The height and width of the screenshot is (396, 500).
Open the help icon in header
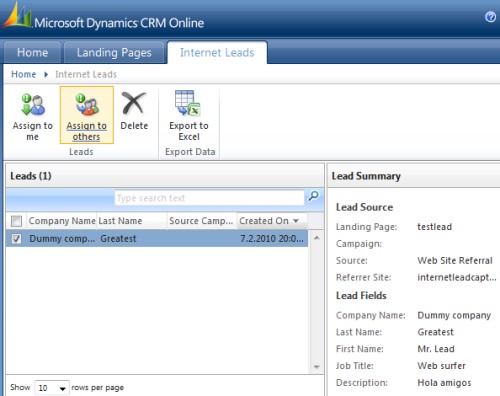pyautogui.click(x=490, y=17)
